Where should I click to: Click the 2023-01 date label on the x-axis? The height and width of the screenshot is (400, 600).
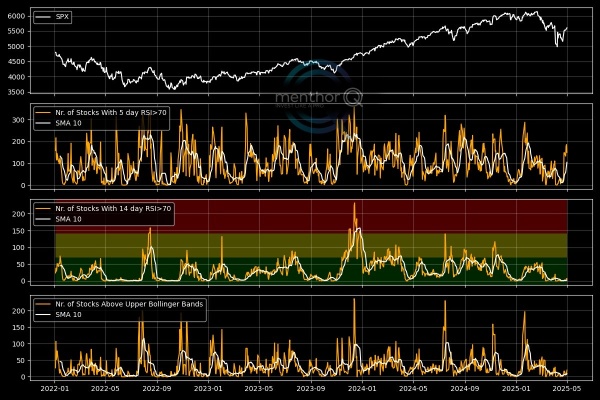(208, 389)
